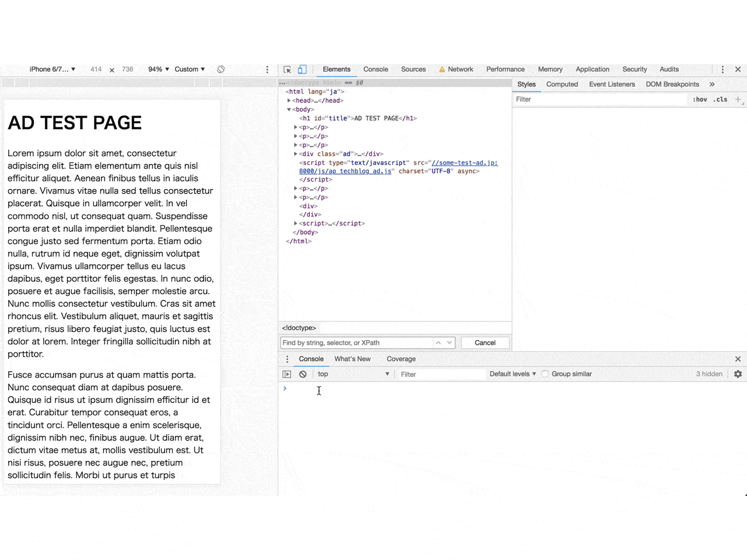
Task: Open device toolbar more options menu
Action: (267, 69)
